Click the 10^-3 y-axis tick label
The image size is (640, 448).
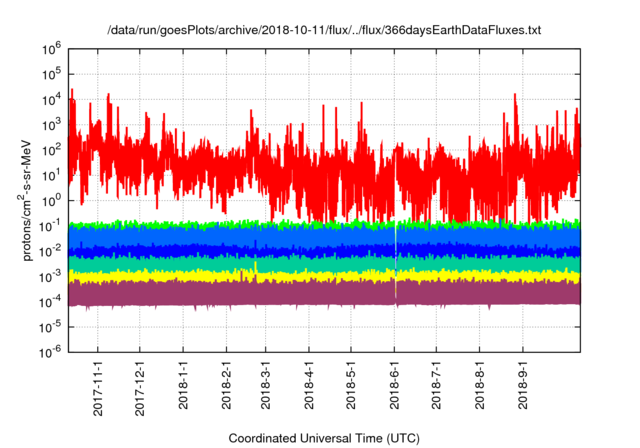pyautogui.click(x=50, y=276)
